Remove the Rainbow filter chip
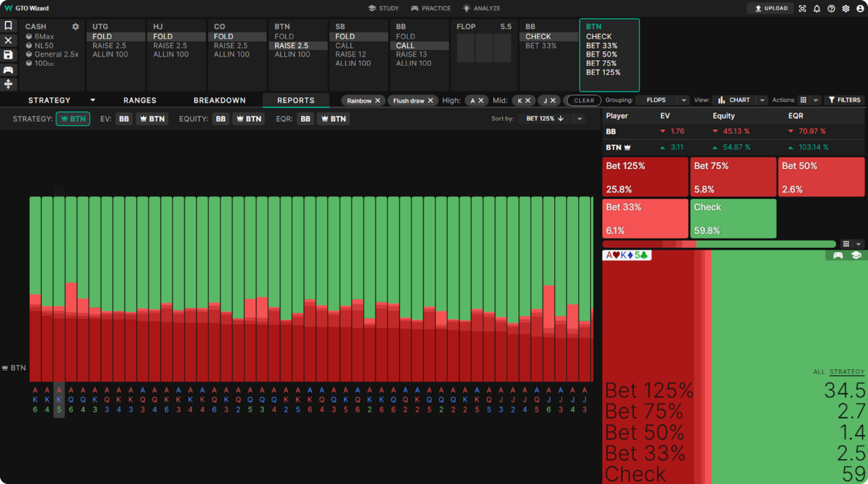 coord(378,101)
